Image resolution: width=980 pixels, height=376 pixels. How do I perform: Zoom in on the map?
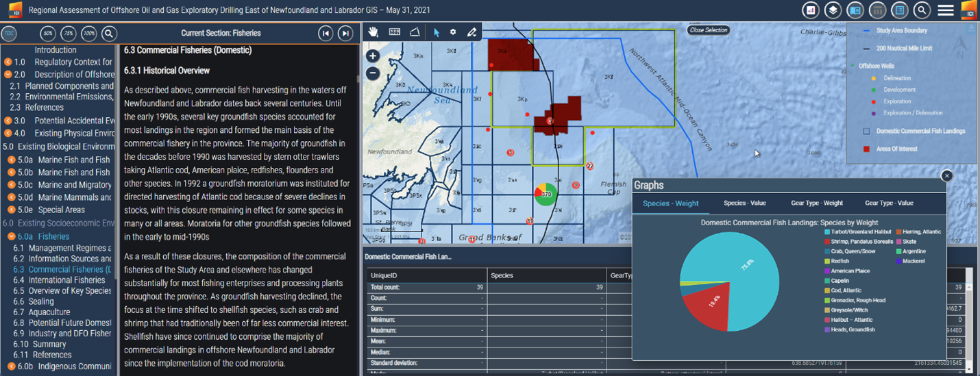point(372,56)
